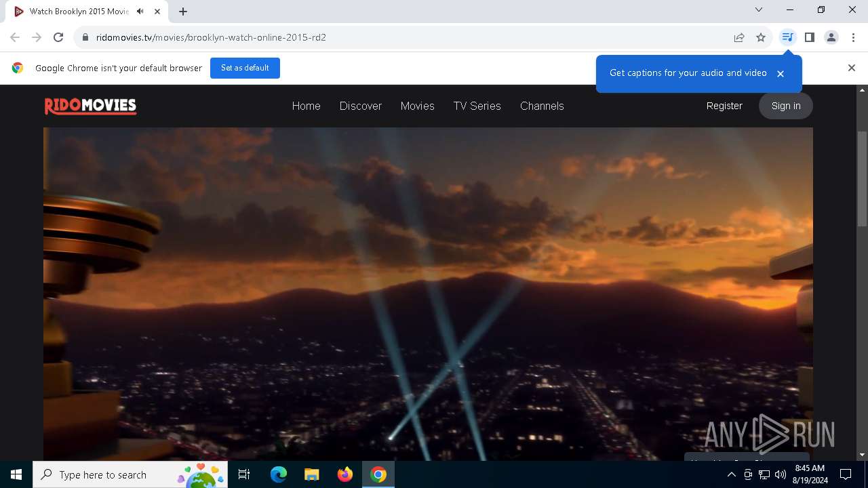
Task: Open File Explorer from taskbar
Action: point(312,474)
